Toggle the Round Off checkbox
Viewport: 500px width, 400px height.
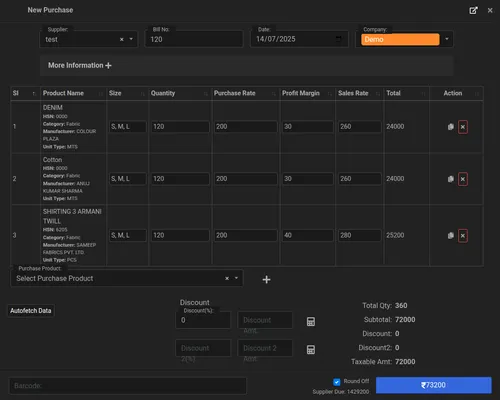point(337,382)
